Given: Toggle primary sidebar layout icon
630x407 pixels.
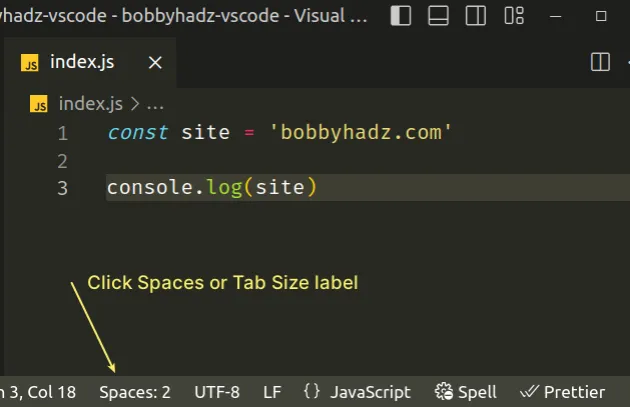Looking at the screenshot, I should click(x=400, y=16).
